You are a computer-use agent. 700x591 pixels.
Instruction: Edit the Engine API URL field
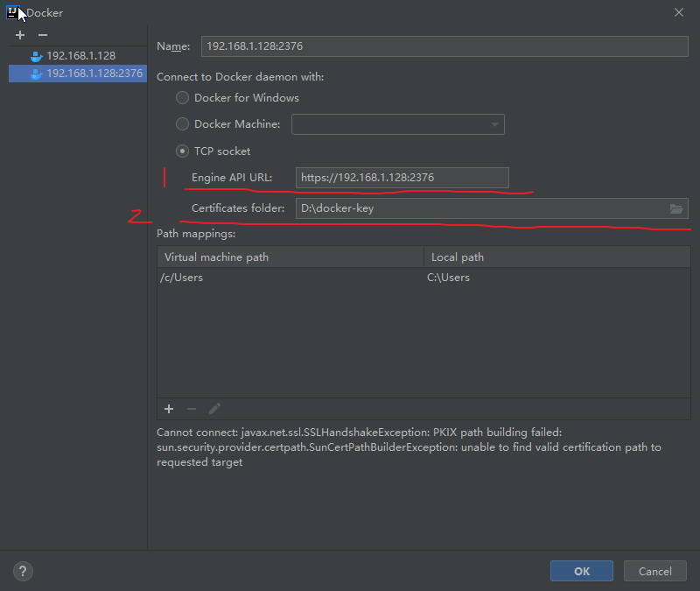click(x=402, y=178)
